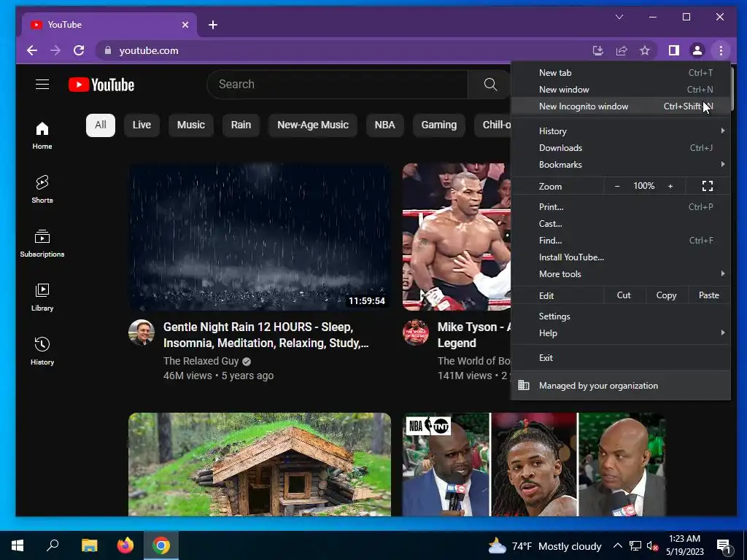The width and height of the screenshot is (747, 560).
Task: Toggle the Chrome side panel
Action: tap(673, 50)
